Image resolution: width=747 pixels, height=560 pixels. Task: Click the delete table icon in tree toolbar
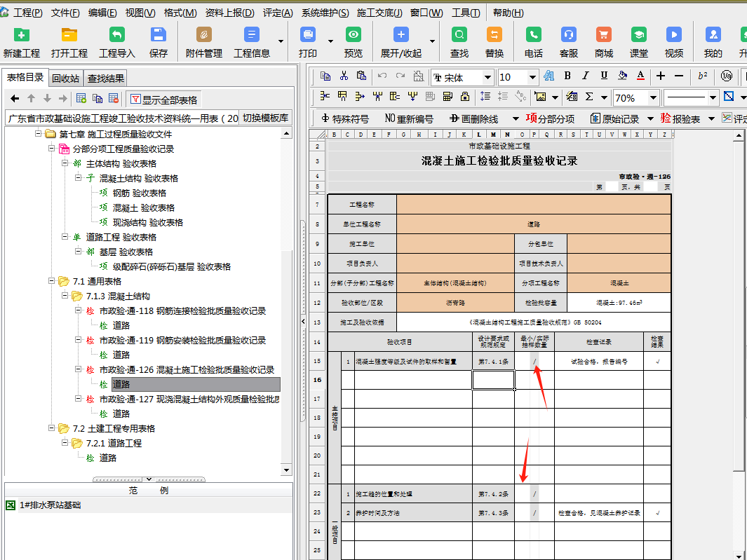(114, 99)
